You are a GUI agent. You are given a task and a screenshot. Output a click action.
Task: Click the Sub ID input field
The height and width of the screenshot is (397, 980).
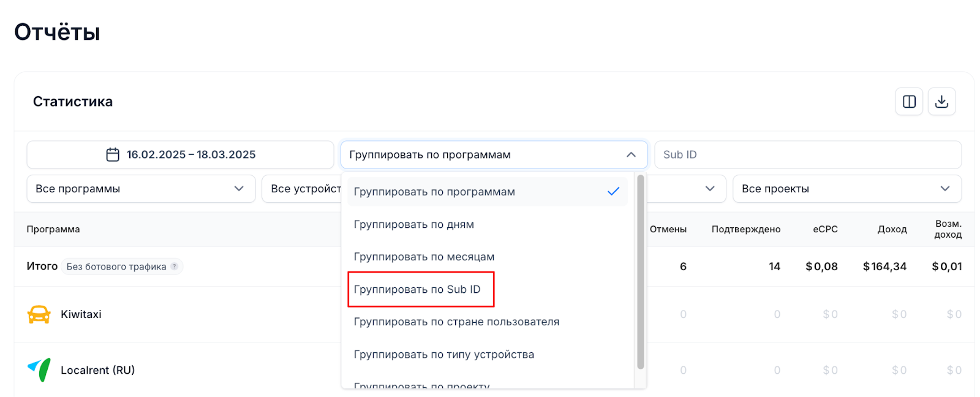(x=807, y=155)
